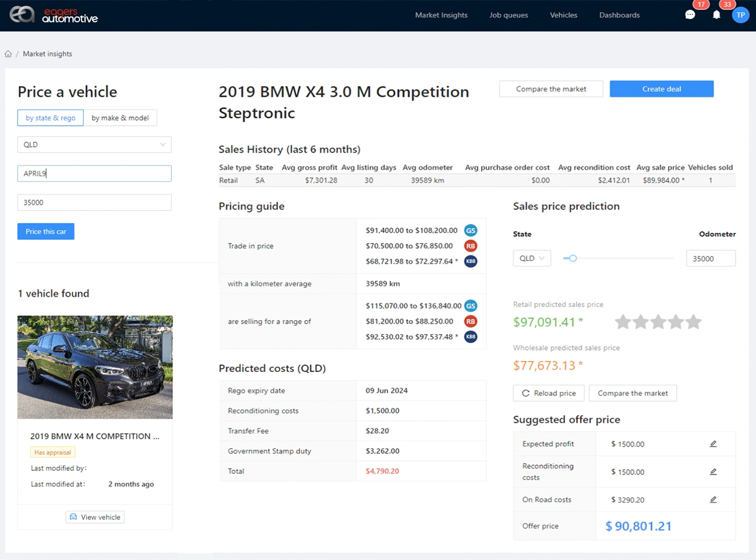Focus the Odometer field in Sales price prediction
This screenshot has height=560, width=756.
point(711,258)
